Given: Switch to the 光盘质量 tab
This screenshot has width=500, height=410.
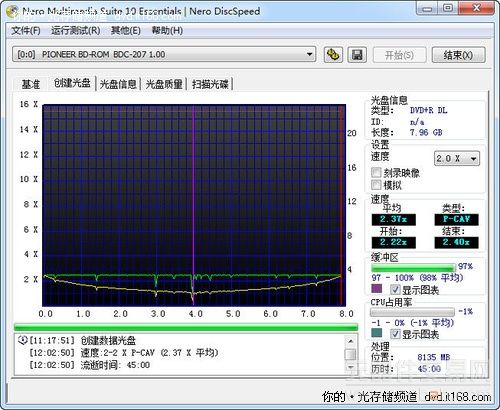Looking at the screenshot, I should tap(164, 84).
